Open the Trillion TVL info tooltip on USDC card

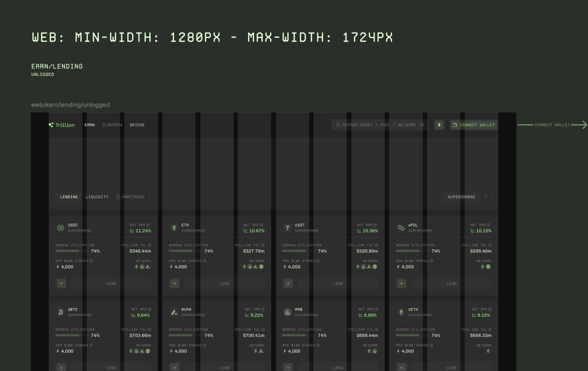[150, 245]
